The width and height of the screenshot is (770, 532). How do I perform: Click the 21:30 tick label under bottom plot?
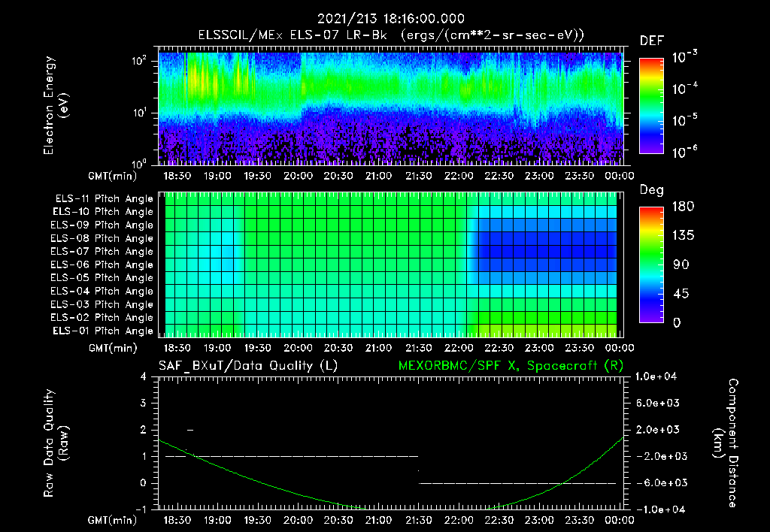pos(418,520)
